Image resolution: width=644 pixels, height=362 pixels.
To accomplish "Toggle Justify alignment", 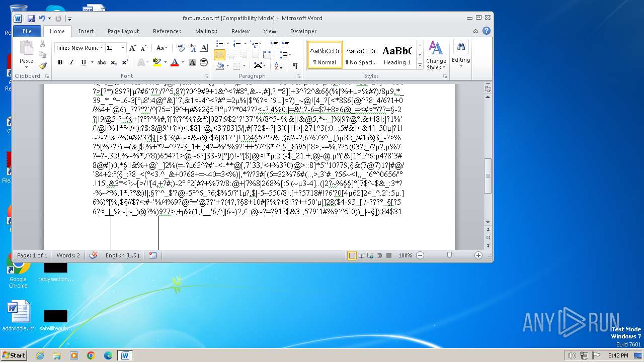I will click(256, 55).
